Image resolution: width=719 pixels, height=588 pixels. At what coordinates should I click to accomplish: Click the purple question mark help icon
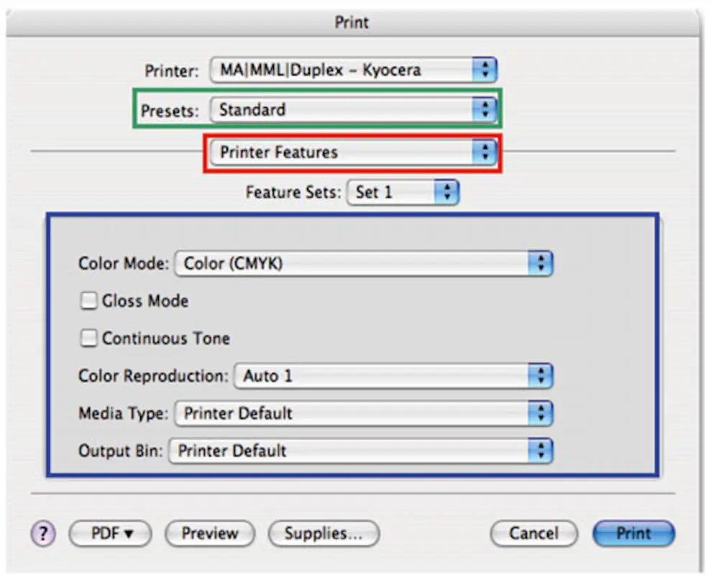click(42, 533)
